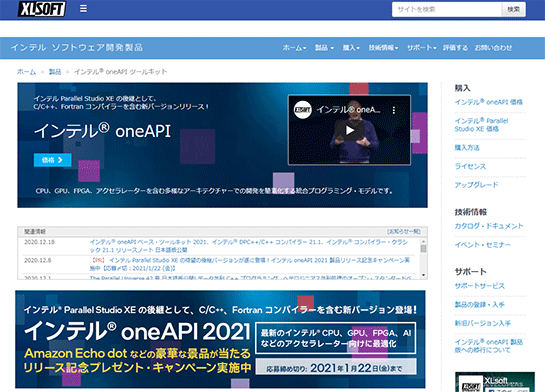545x392 pixels.
Task: Click the XLsoft social widget thumbnail
Action: (495, 382)
